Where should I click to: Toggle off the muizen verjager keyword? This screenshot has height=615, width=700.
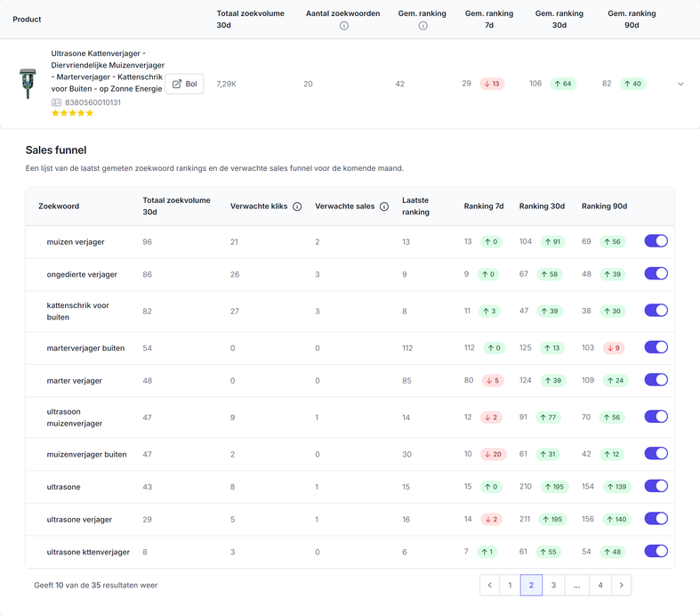tap(656, 241)
